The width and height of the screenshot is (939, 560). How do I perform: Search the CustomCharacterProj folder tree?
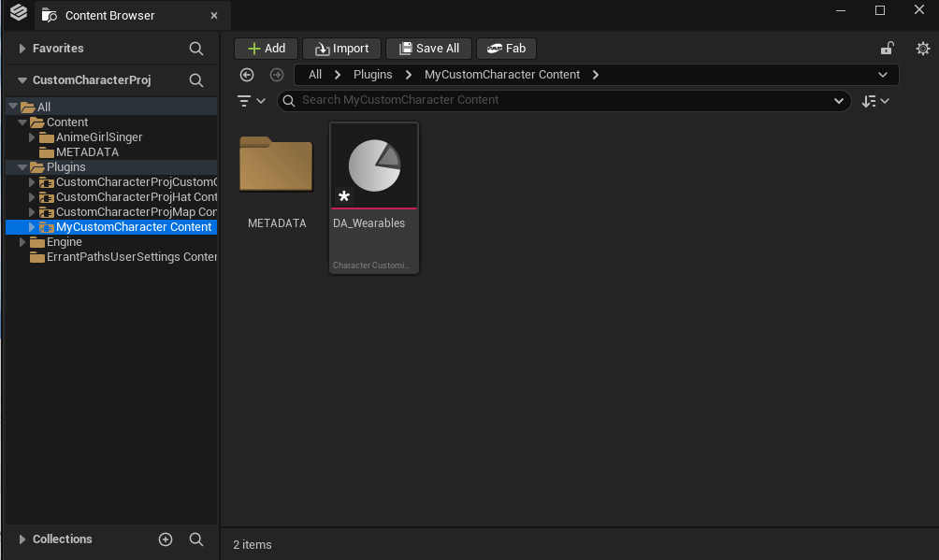pos(195,80)
